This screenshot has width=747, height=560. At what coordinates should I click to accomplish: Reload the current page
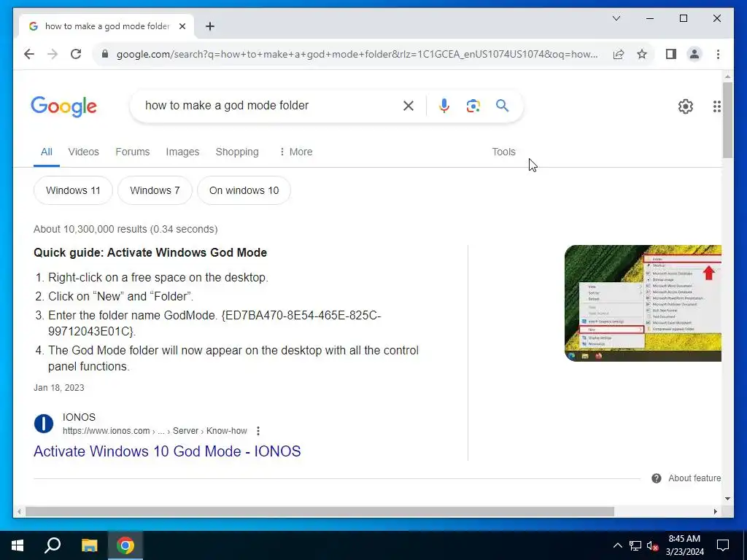pyautogui.click(x=76, y=54)
